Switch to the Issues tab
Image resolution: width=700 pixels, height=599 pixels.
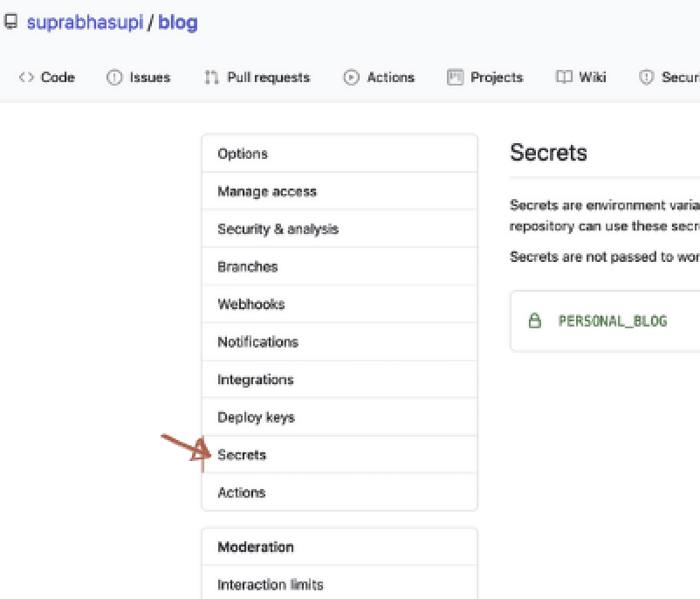click(x=150, y=77)
